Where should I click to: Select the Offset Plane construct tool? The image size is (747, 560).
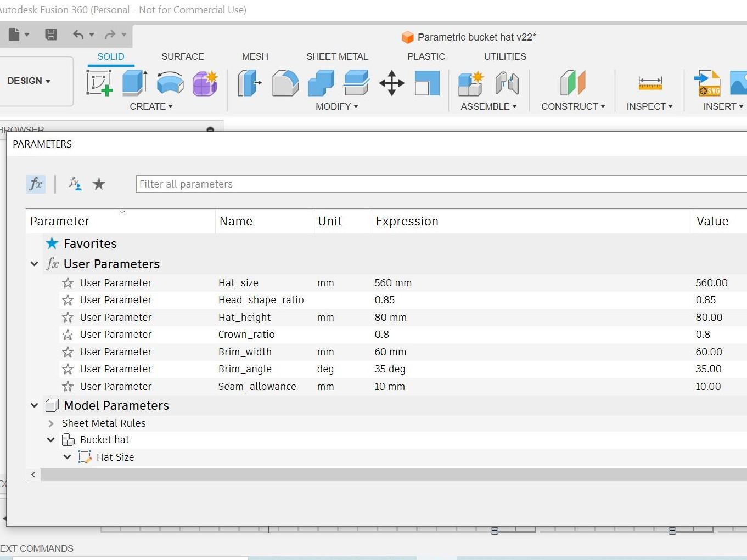click(573, 83)
